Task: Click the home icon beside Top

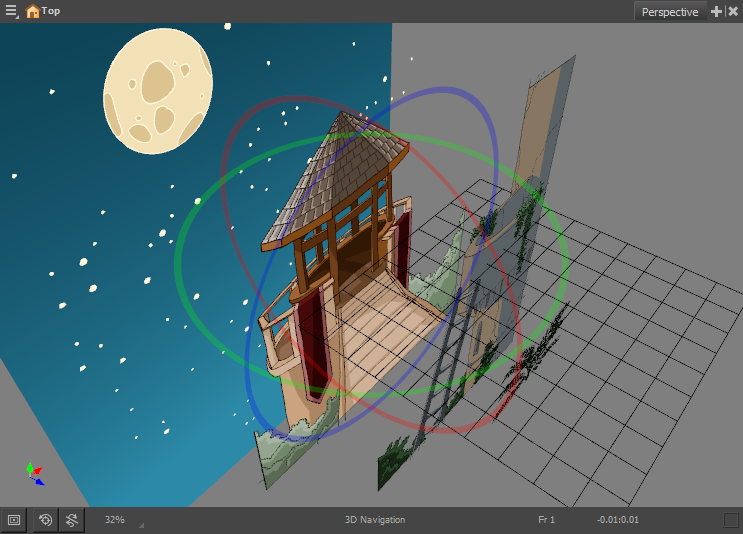Action: pyautogui.click(x=32, y=11)
